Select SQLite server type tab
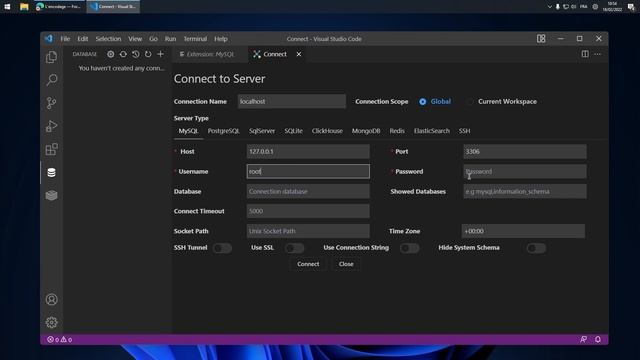This screenshot has width=640, height=360. [293, 131]
